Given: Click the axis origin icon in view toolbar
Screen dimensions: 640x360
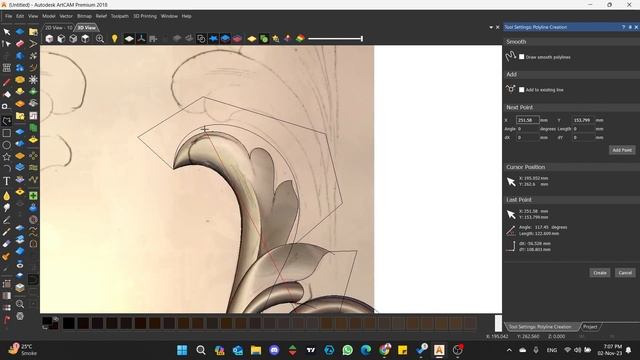Looking at the screenshot, I should tap(141, 39).
